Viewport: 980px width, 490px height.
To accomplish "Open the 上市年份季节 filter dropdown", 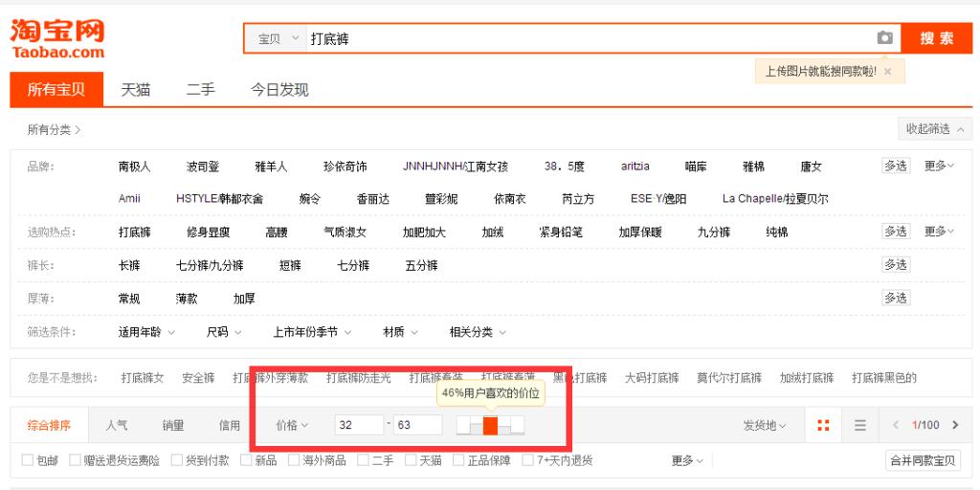I will (x=312, y=332).
